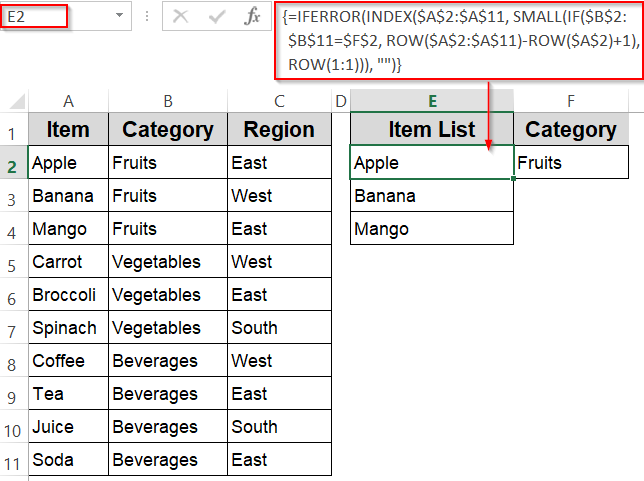The image size is (644, 481).
Task: Select the entire column A header
Action: (x=68, y=100)
